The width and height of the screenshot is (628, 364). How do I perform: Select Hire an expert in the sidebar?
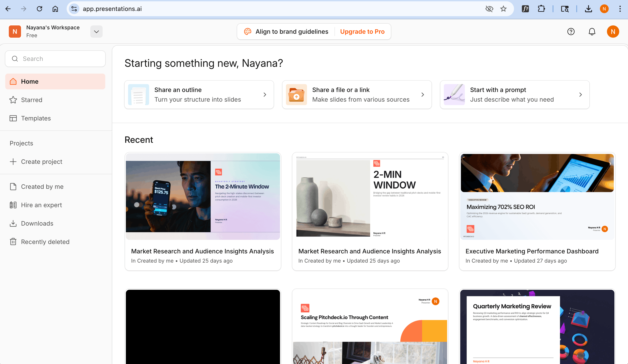[x=41, y=205]
